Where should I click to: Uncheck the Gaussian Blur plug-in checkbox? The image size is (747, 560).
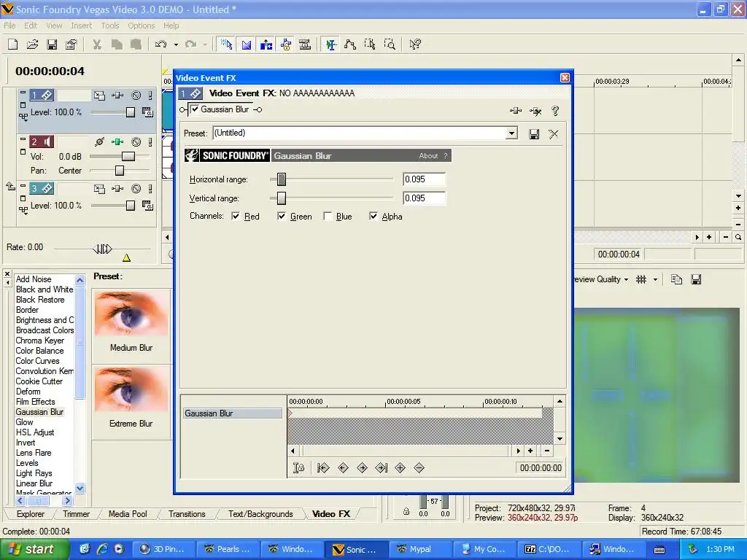tap(195, 109)
